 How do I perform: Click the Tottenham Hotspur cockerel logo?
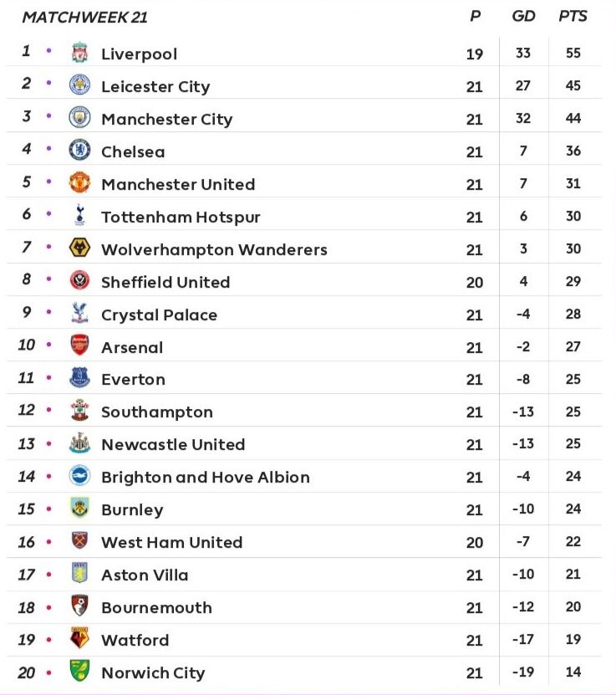(79, 215)
